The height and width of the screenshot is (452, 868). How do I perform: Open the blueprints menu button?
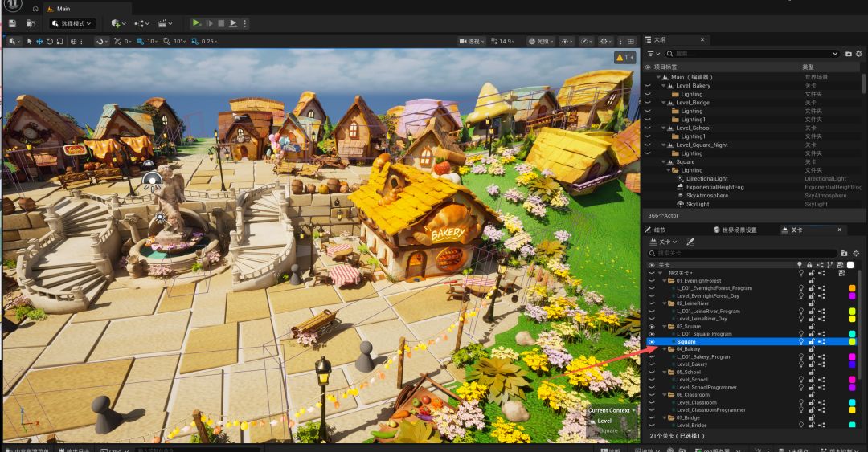(141, 24)
